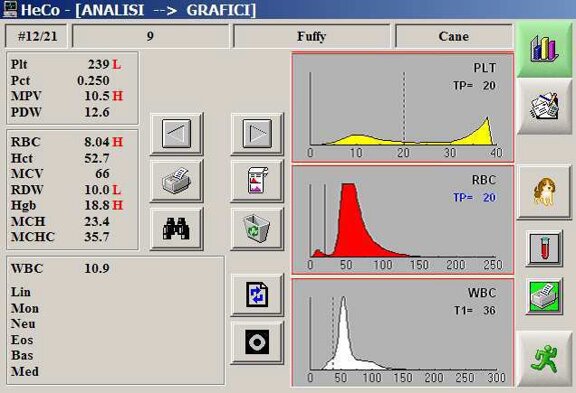Print results using the printer icon
The image size is (576, 393).
(x=176, y=181)
